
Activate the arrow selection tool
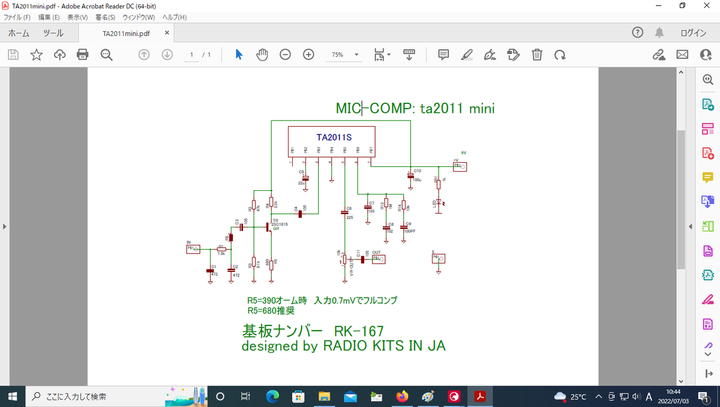[239, 54]
